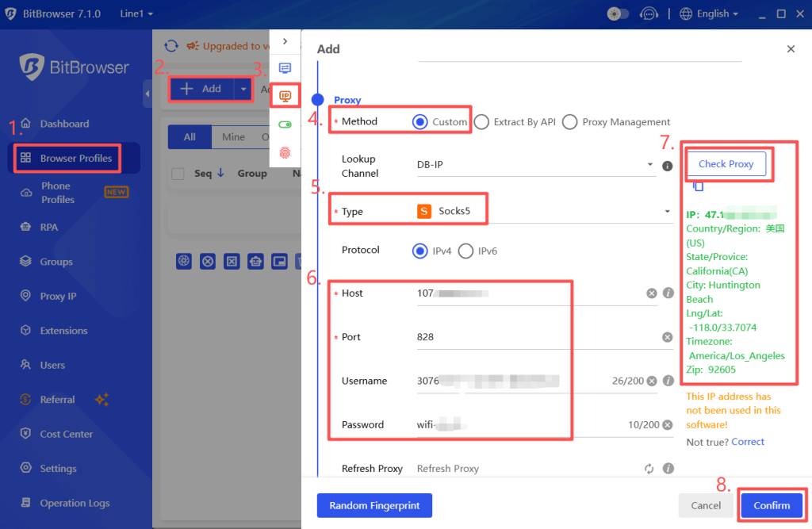
Task: Toggle the dark mode theme switch
Action: click(618, 13)
